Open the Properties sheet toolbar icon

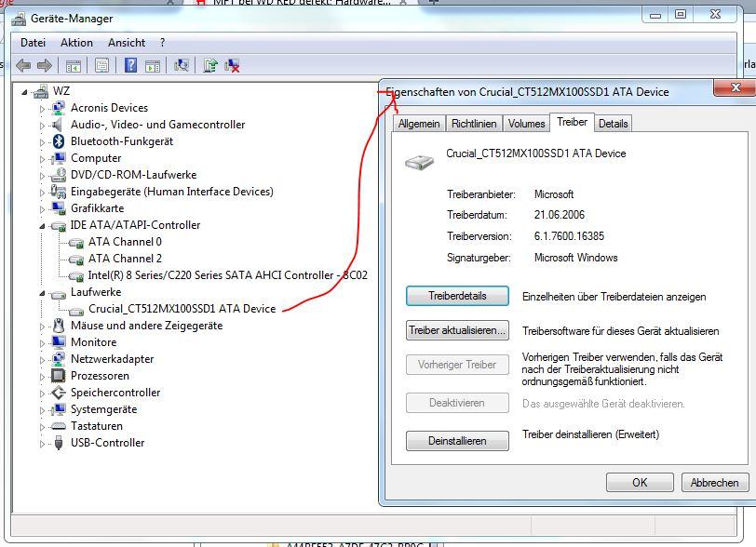[101, 65]
